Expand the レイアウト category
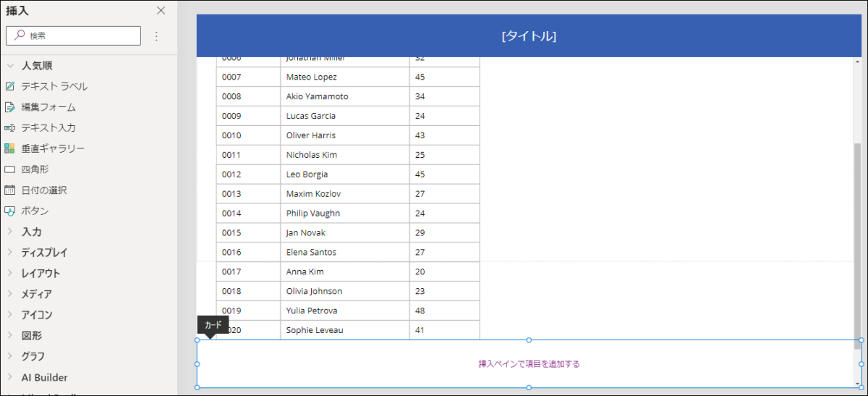868x396 pixels. [x=10, y=274]
